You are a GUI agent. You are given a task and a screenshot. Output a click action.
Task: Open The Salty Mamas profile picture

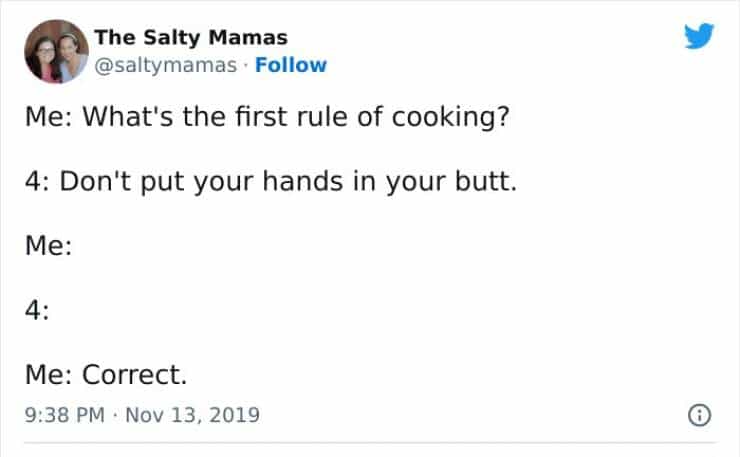tap(56, 52)
